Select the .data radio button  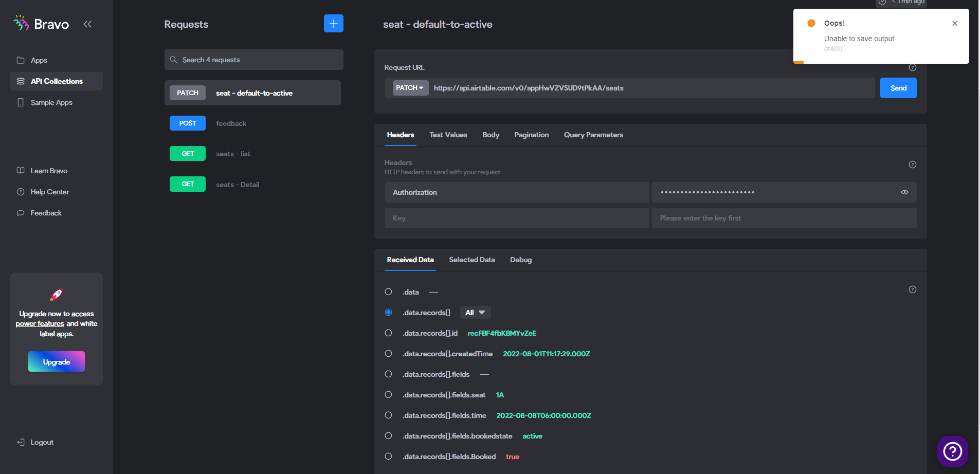(x=388, y=292)
